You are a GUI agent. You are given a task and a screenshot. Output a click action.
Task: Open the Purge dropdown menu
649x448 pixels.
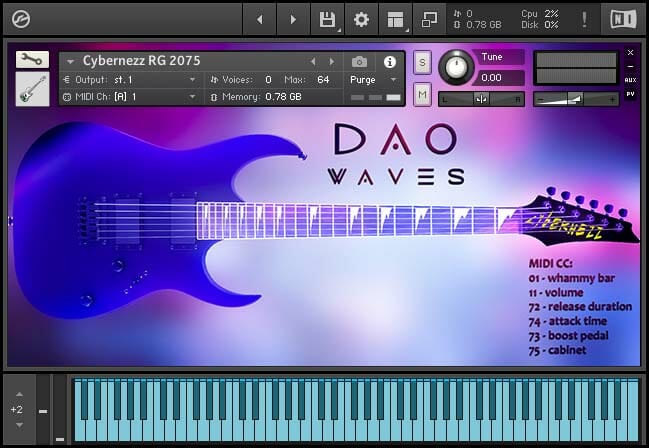click(373, 79)
